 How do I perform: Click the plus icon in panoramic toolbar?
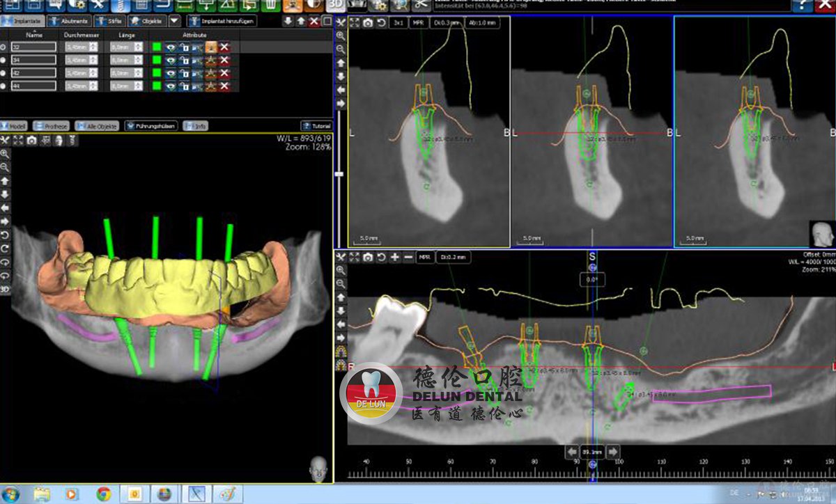394,258
